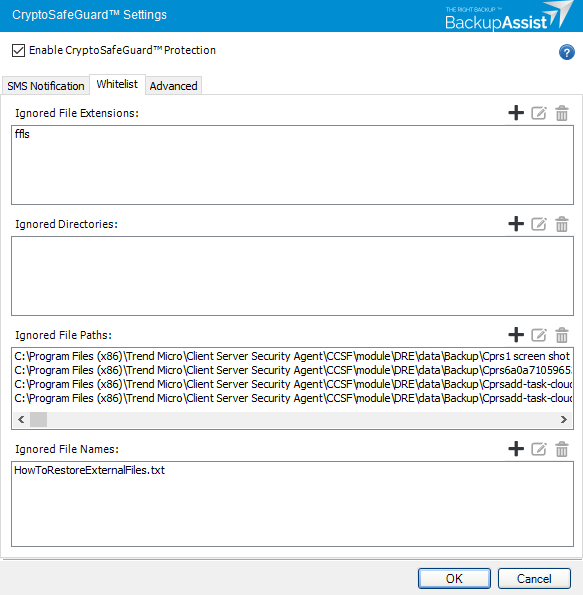Delete the selected ignored file extension
Viewport: 583px width, 595px height.
tap(562, 113)
